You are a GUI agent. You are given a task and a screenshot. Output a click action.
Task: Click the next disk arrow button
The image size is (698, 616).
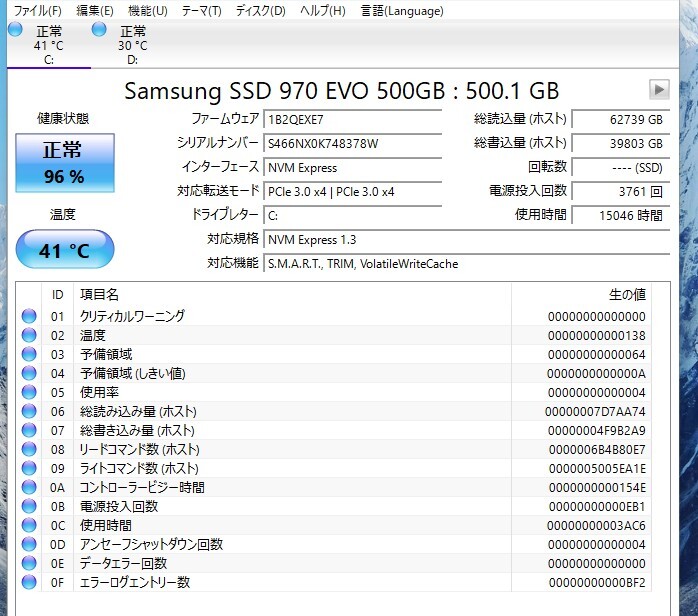click(659, 90)
